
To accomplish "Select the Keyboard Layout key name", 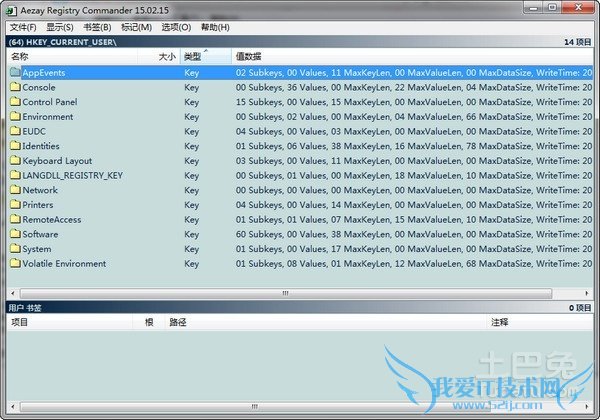I will (57, 161).
